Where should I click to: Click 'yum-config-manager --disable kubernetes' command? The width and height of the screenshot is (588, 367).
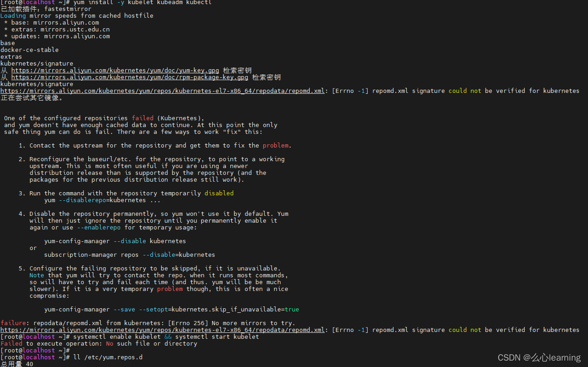[115, 241]
